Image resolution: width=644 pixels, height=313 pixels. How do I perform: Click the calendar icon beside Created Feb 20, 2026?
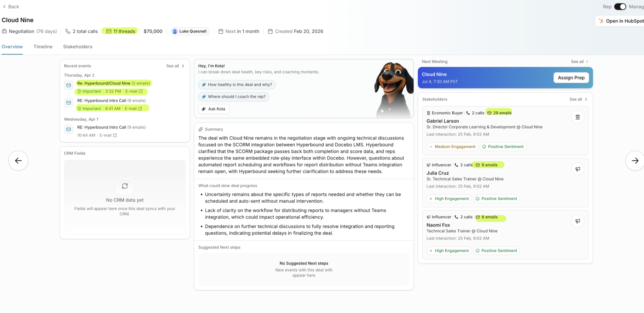(270, 31)
